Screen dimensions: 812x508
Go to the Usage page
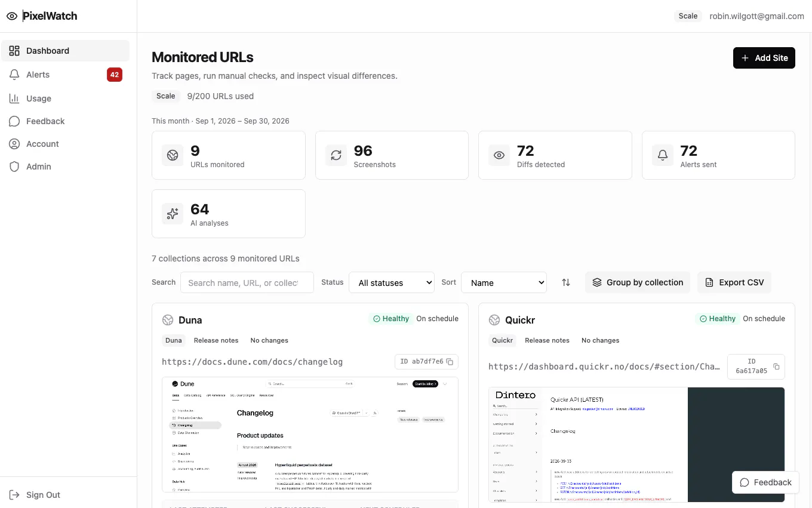pos(65,98)
